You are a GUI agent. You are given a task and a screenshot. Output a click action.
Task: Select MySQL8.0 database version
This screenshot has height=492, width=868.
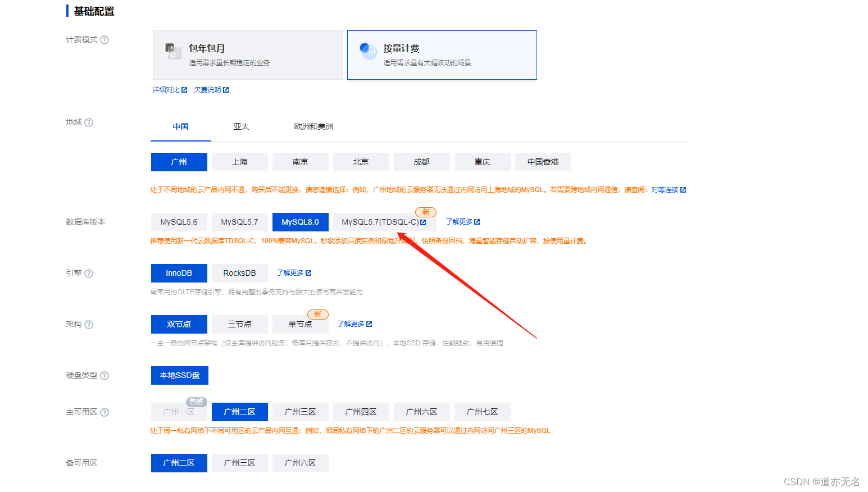pos(301,222)
